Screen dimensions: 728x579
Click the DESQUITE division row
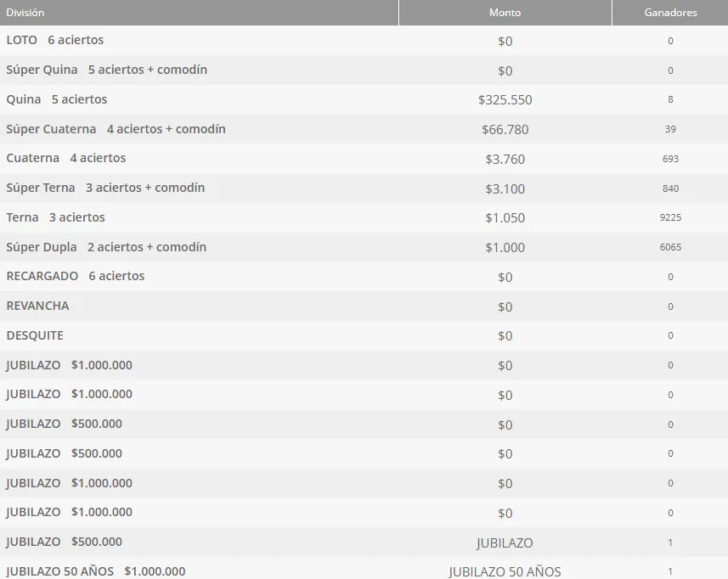coord(35,335)
